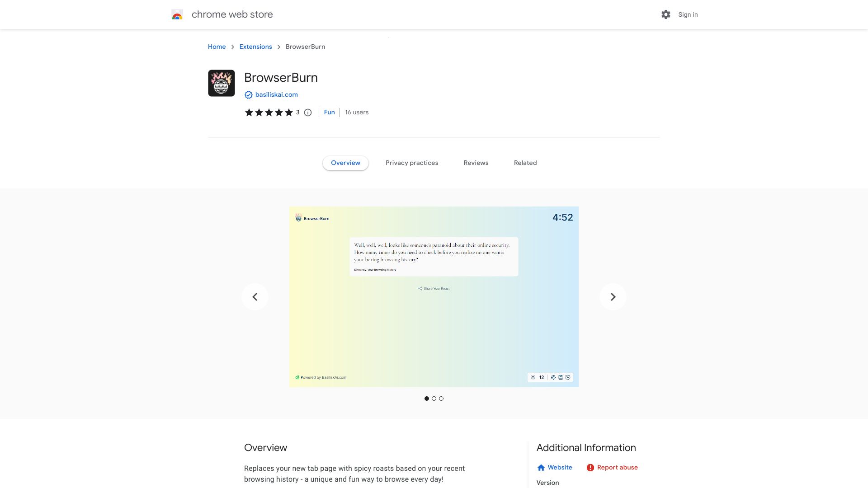The width and height of the screenshot is (868, 488).
Task: Click the flame/roast count icon showing 12
Action: coord(538,377)
